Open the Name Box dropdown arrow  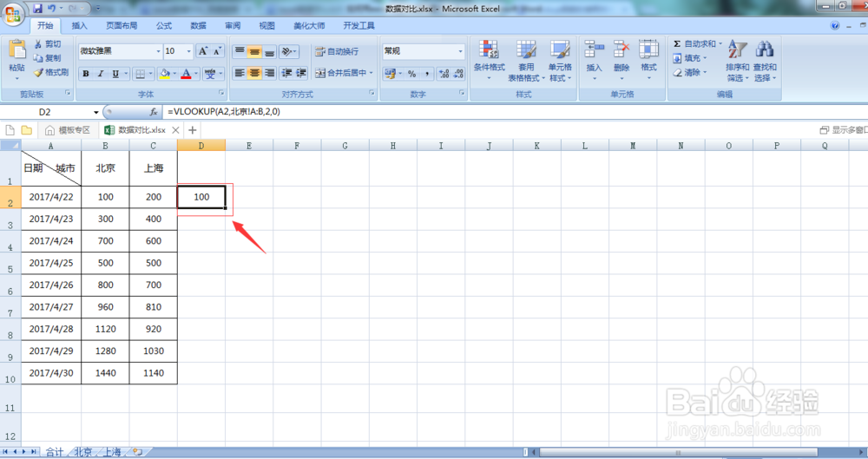pos(95,112)
